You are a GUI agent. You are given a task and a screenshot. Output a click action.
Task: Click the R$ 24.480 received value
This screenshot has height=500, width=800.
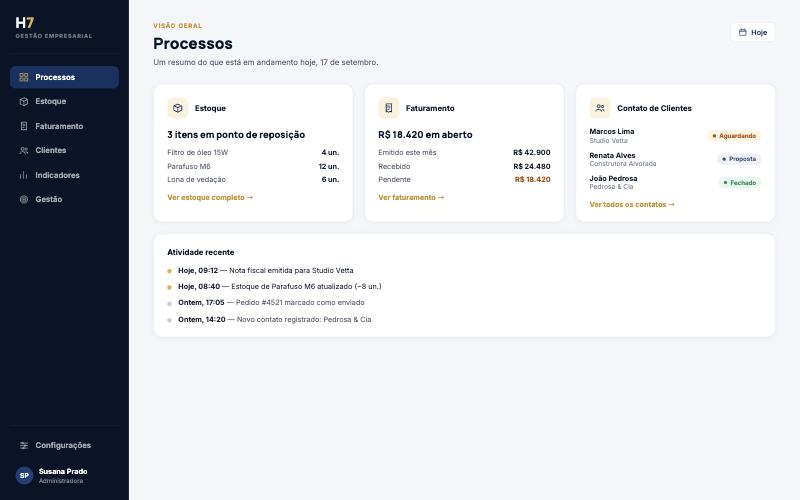click(532, 166)
